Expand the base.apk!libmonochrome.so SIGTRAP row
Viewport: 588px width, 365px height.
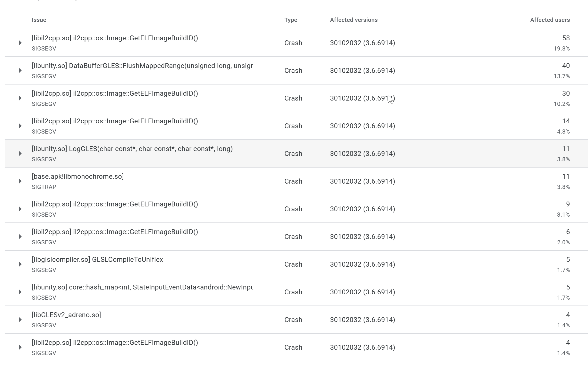tap(20, 181)
